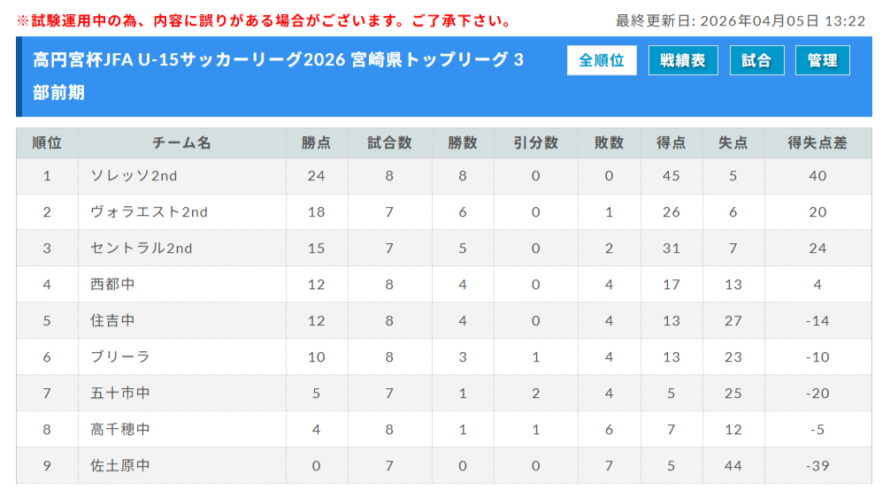Click the 勝点 column header

(316, 143)
